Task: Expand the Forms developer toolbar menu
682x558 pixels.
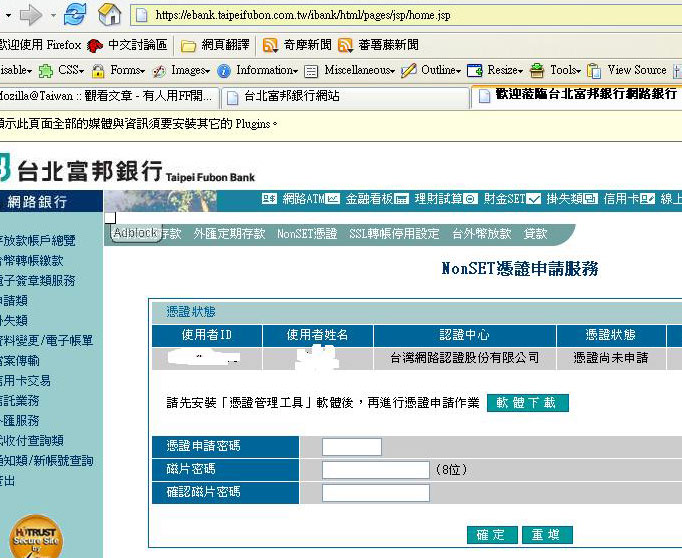Action: pyautogui.click(x=119, y=70)
